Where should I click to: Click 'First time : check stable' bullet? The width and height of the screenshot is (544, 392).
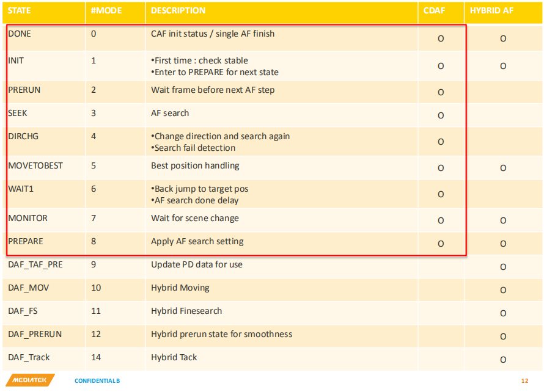[199, 60]
